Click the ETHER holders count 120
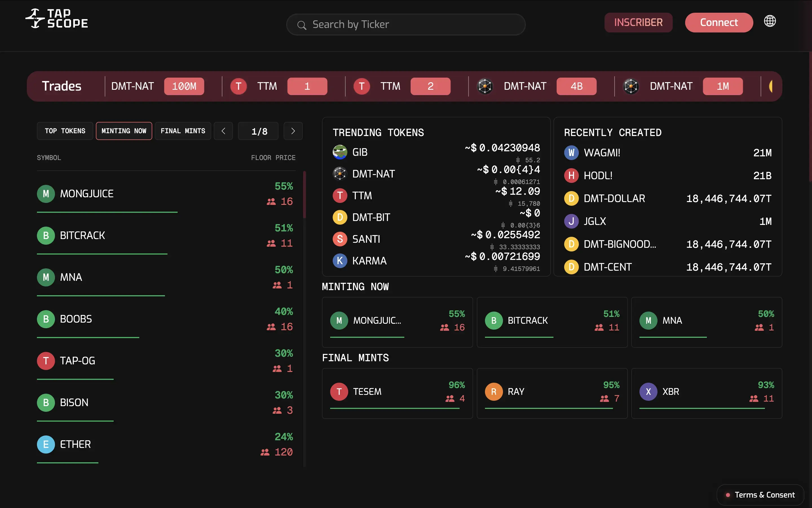812x508 pixels. pyautogui.click(x=284, y=452)
